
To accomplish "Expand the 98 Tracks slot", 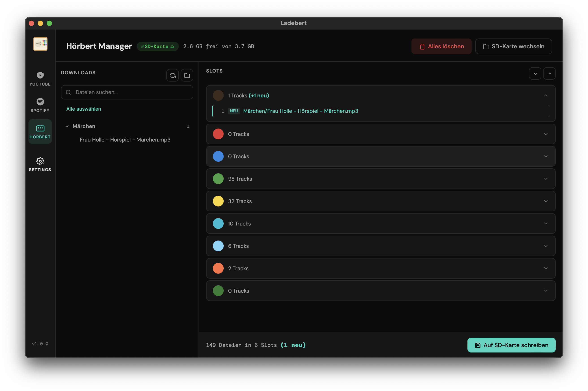I will [546, 179].
